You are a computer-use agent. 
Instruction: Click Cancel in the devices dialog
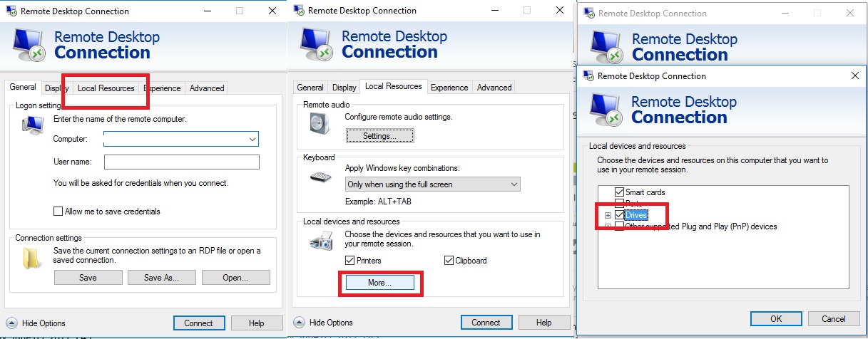[x=834, y=318]
